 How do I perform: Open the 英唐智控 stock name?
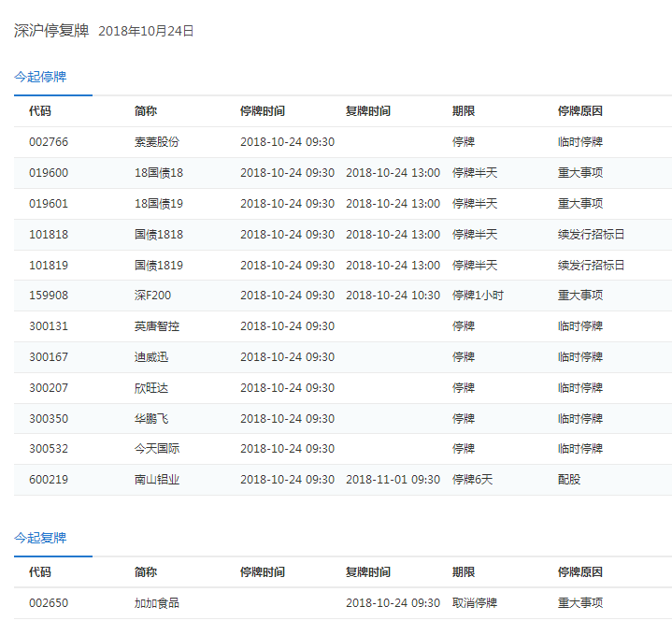click(x=157, y=326)
